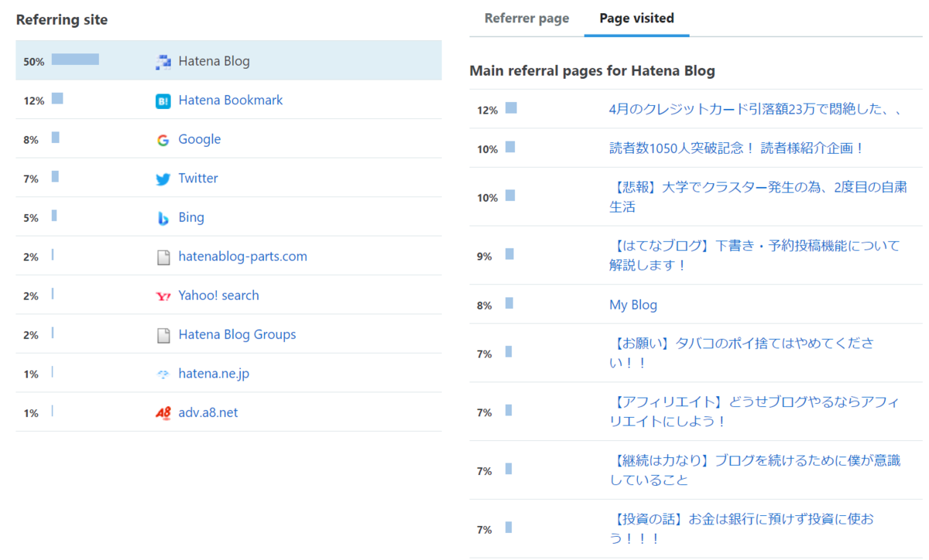
Task: Open the Hatena Blog Groups referrer link
Action: coord(237,334)
